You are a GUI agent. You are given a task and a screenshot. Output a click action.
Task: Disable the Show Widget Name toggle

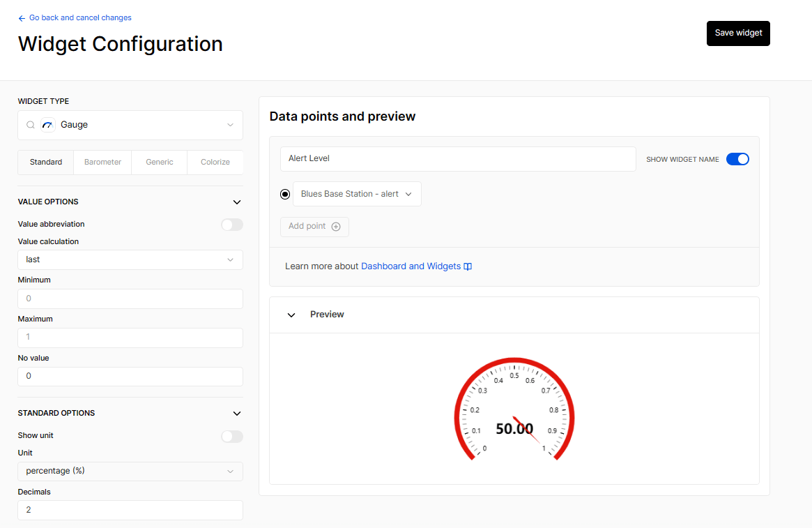737,159
